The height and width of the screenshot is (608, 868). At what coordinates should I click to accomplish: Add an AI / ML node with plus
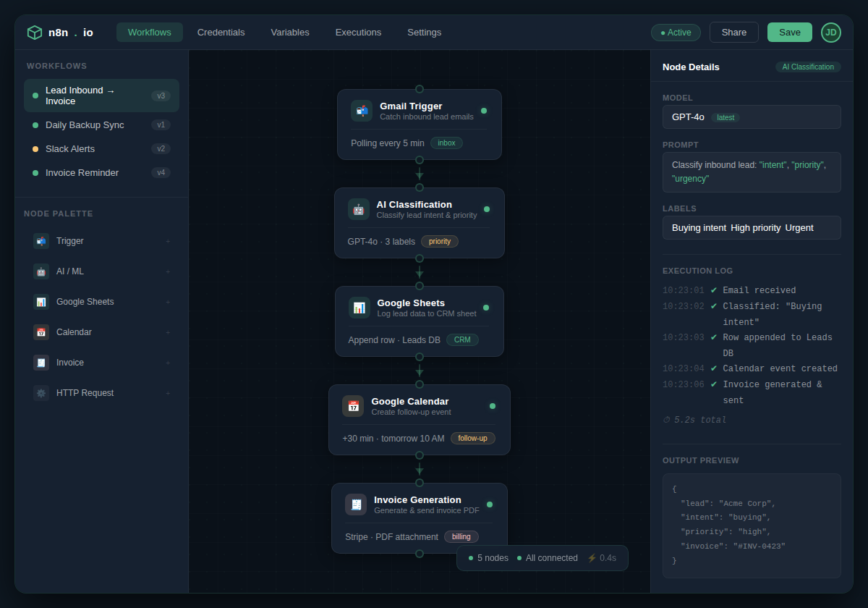168,271
